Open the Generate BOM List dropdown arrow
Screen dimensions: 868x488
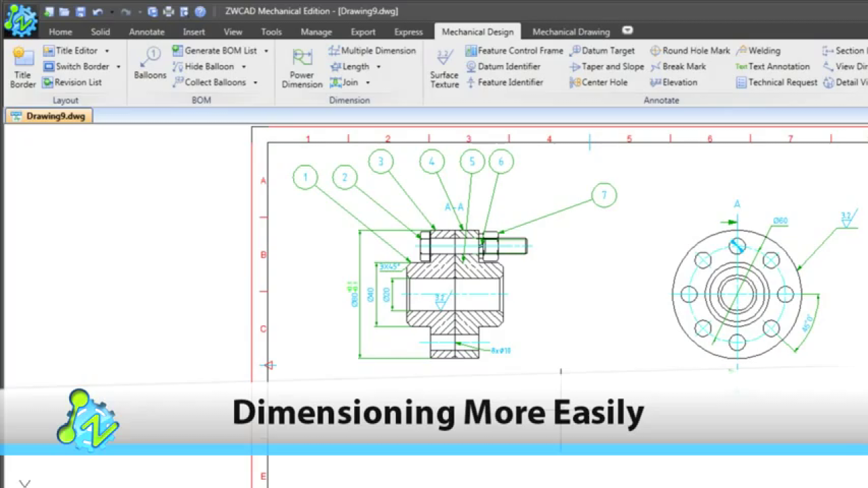(266, 51)
